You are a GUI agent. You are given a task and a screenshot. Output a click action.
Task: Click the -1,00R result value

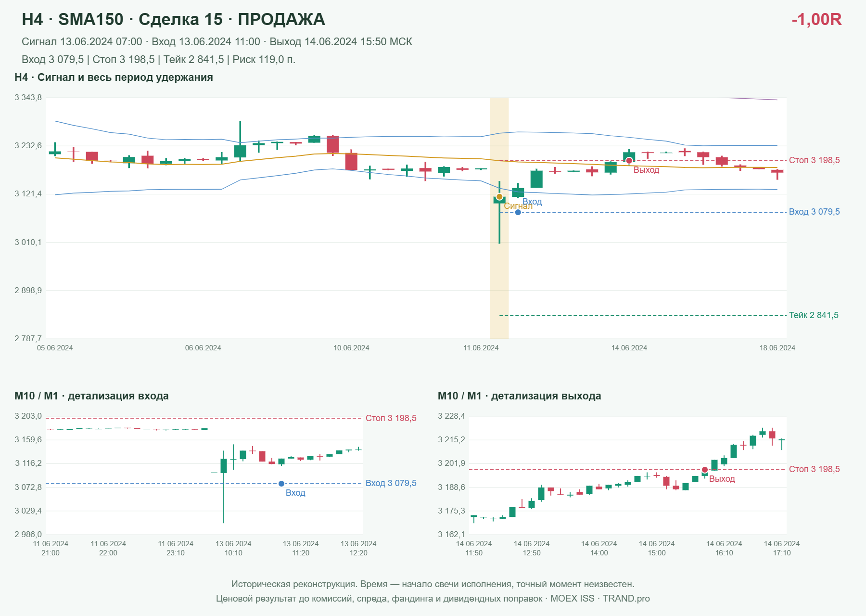click(816, 19)
